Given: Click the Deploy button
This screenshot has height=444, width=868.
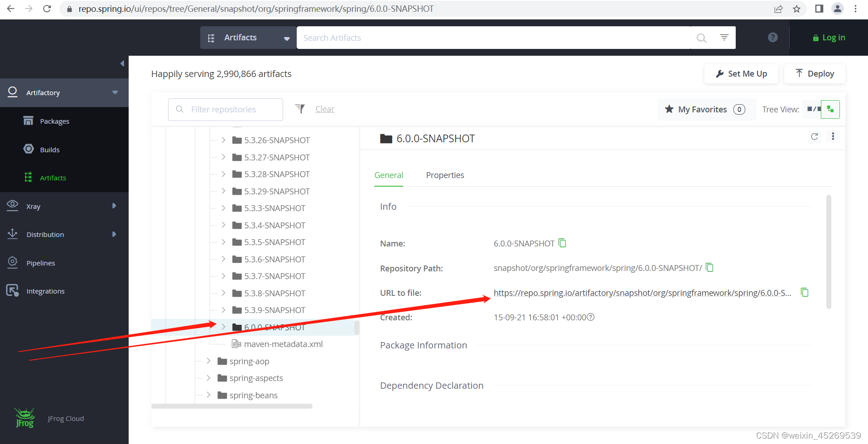Looking at the screenshot, I should (815, 74).
